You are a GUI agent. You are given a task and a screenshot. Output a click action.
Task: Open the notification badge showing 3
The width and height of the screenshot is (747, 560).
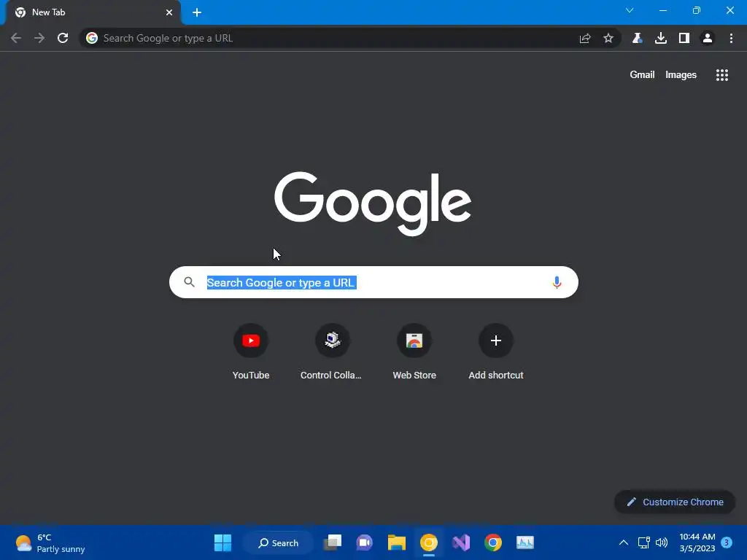(x=727, y=542)
